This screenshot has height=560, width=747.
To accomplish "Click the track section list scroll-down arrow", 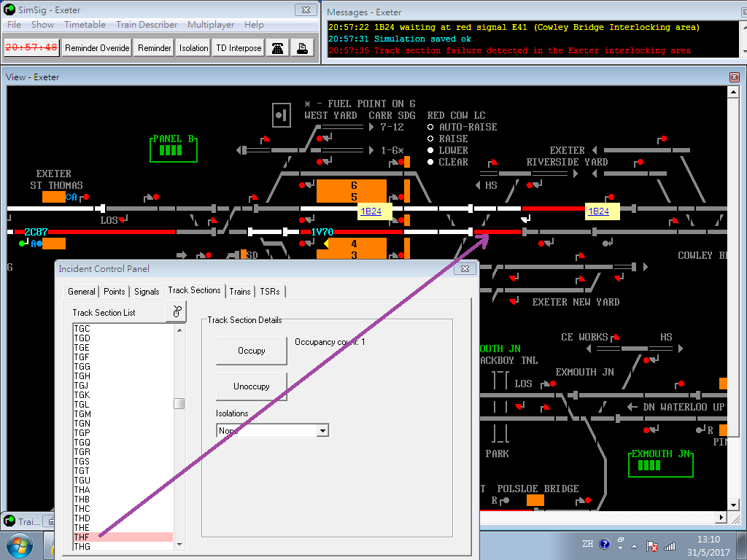I will point(179,544).
